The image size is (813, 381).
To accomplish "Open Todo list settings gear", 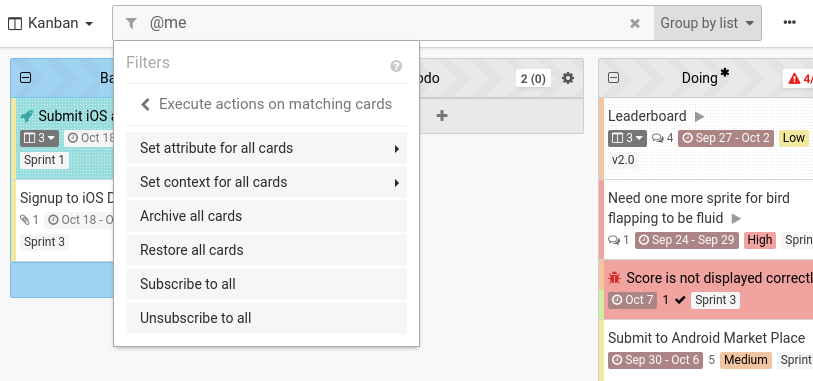I will click(x=568, y=78).
